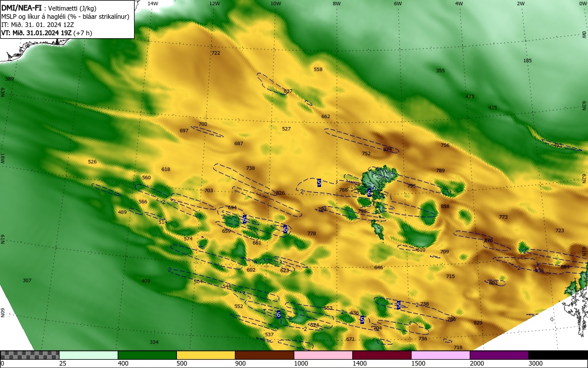This screenshot has width=588, height=368.
Task: Select the purple 2000–3000 legend swatch
Action: tap(499, 355)
